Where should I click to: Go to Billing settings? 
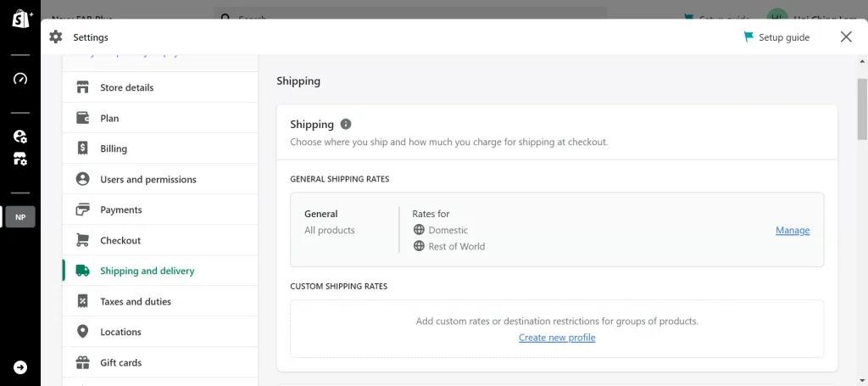click(160, 148)
